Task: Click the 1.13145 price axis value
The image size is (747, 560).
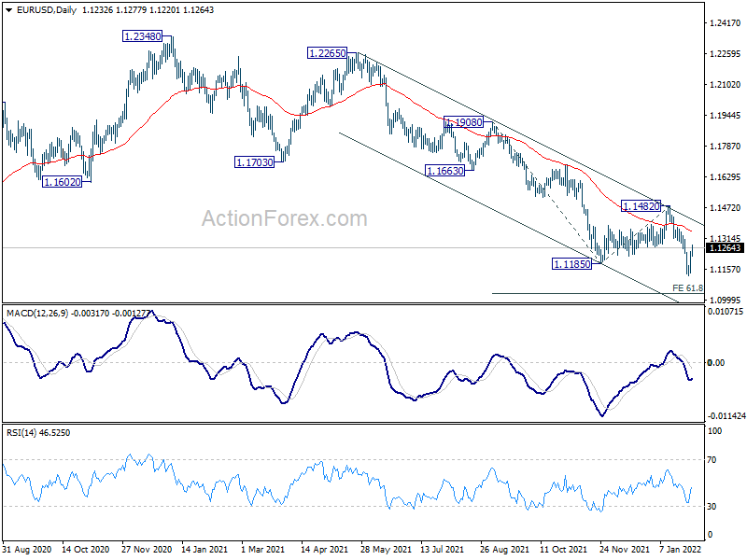Action: 726,239
